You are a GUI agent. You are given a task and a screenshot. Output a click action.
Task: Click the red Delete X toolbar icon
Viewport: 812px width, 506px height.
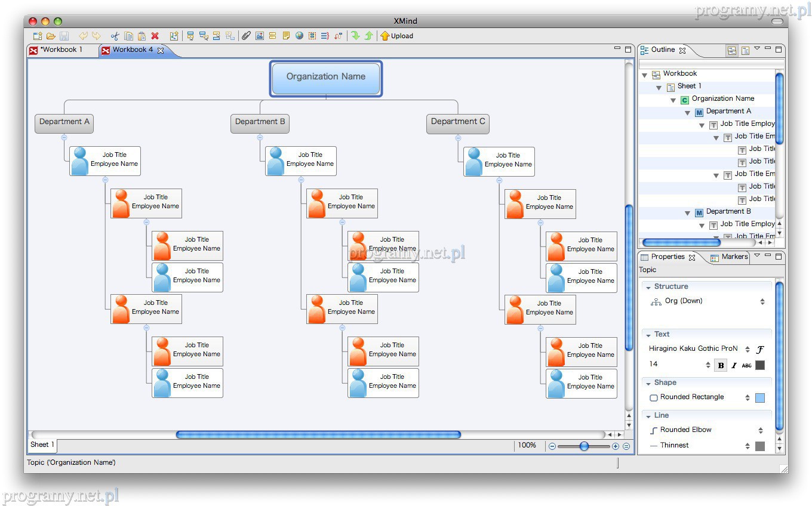pos(155,36)
